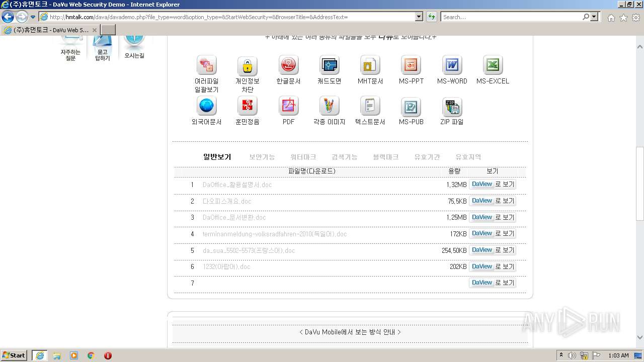This screenshot has width=644, height=362.
Task: Go back with the browser Back arrow
Action: tap(8, 17)
